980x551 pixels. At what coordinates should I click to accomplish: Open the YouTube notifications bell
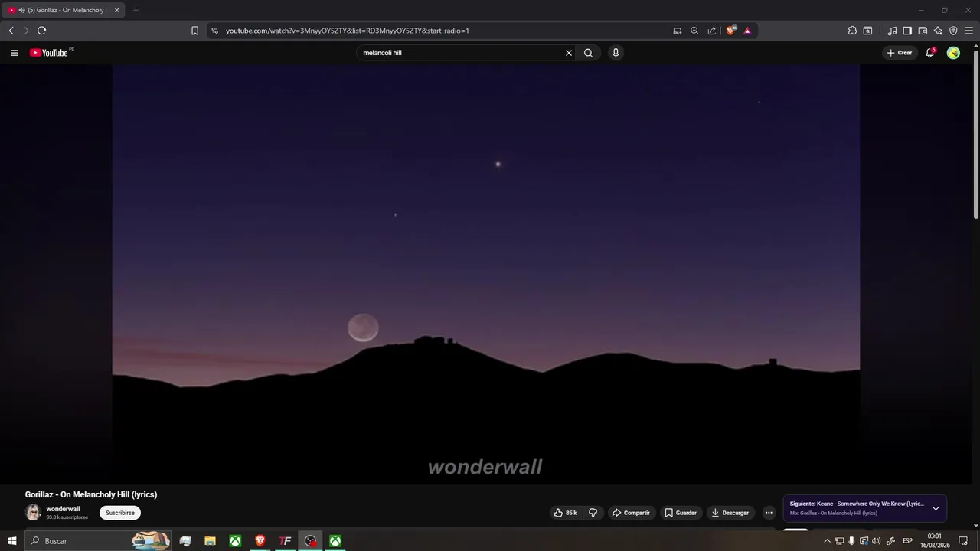(x=929, y=53)
